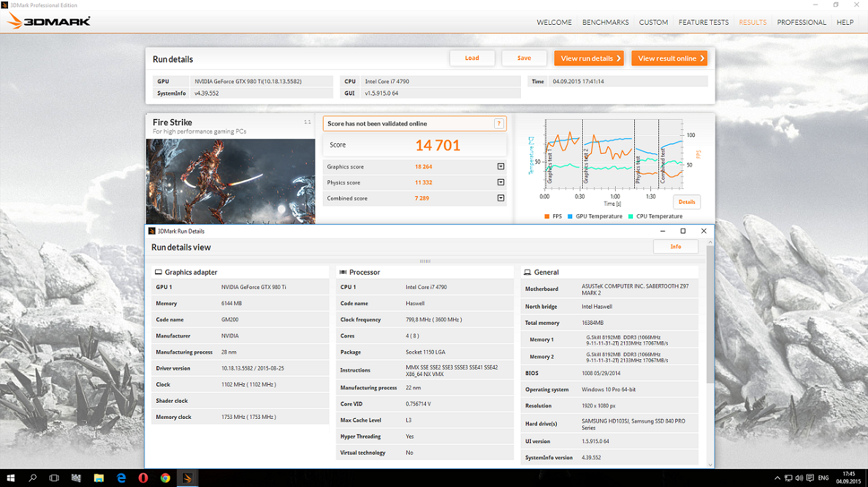868x487 pixels.
Task: Click Memory value 6144 MB
Action: 231,304
